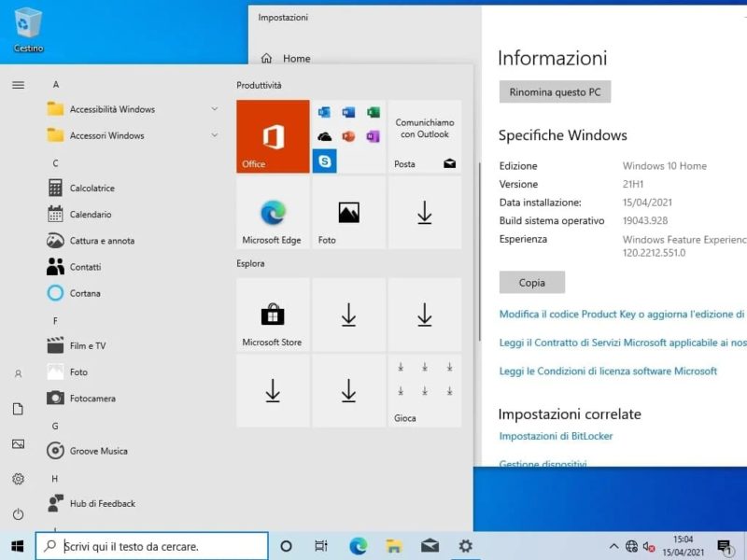Expand Start menu hamburger navigation

18,85
